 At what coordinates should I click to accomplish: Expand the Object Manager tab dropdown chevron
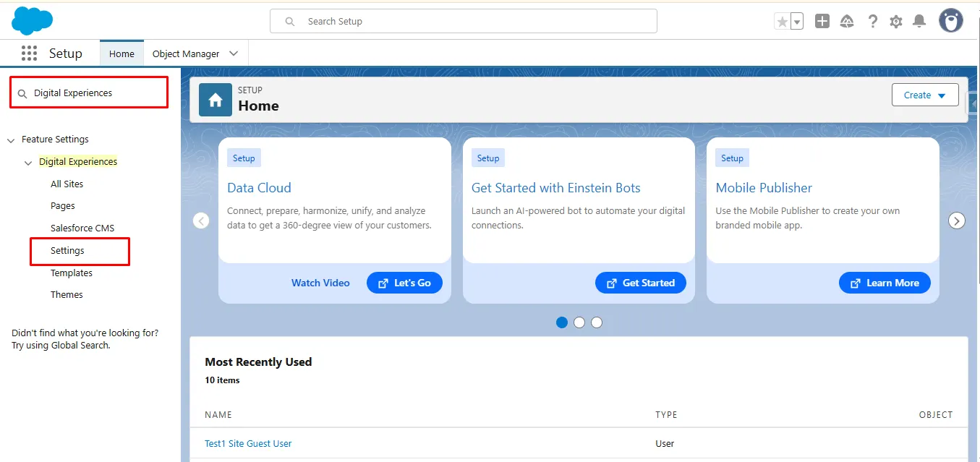click(234, 54)
